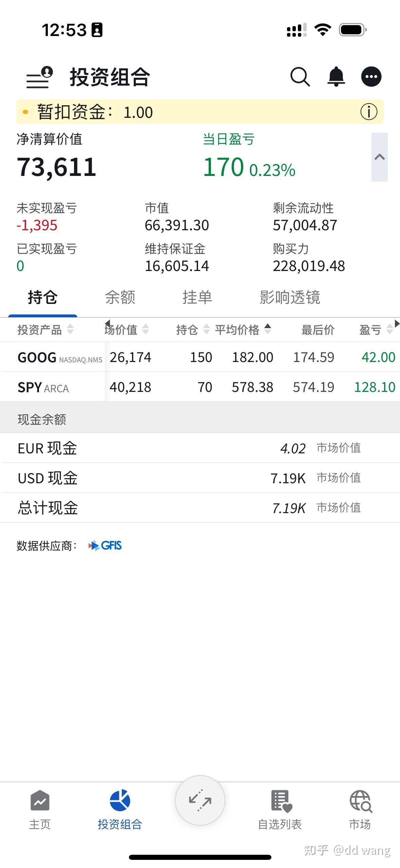Viewport: 400px width, 868px height.
Task: Tap the 现金余额 section header
Action: coord(200,417)
